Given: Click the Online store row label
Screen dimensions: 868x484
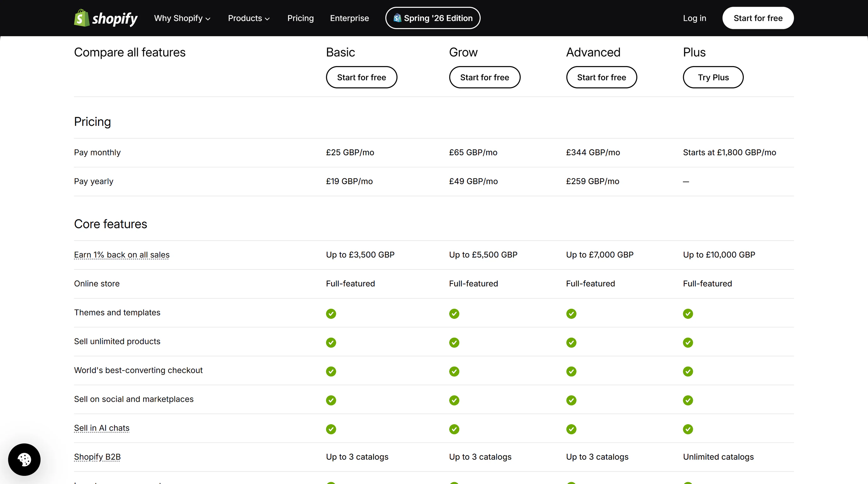Looking at the screenshot, I should (97, 284).
